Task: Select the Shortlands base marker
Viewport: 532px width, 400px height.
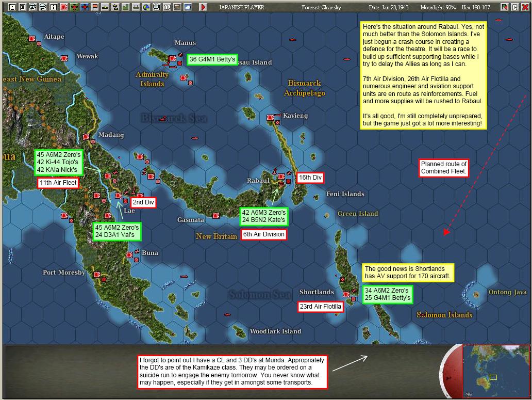Action: click(x=346, y=294)
